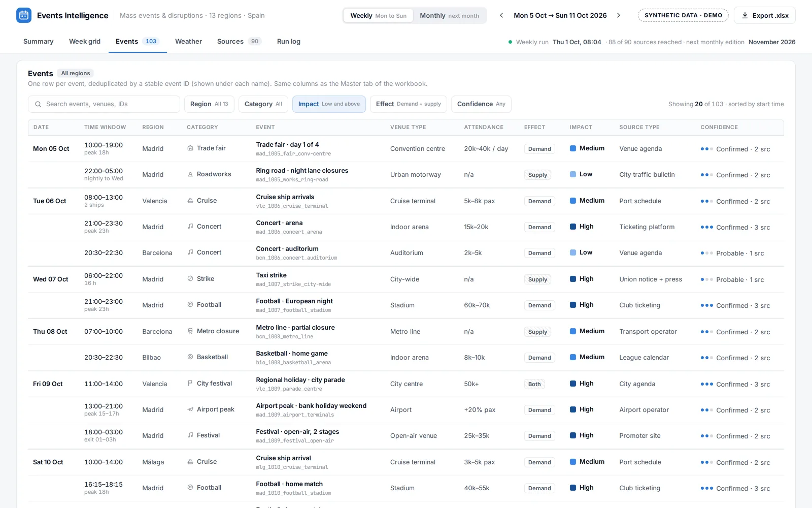
Task: Click Metro closure category icon
Action: 190,331
